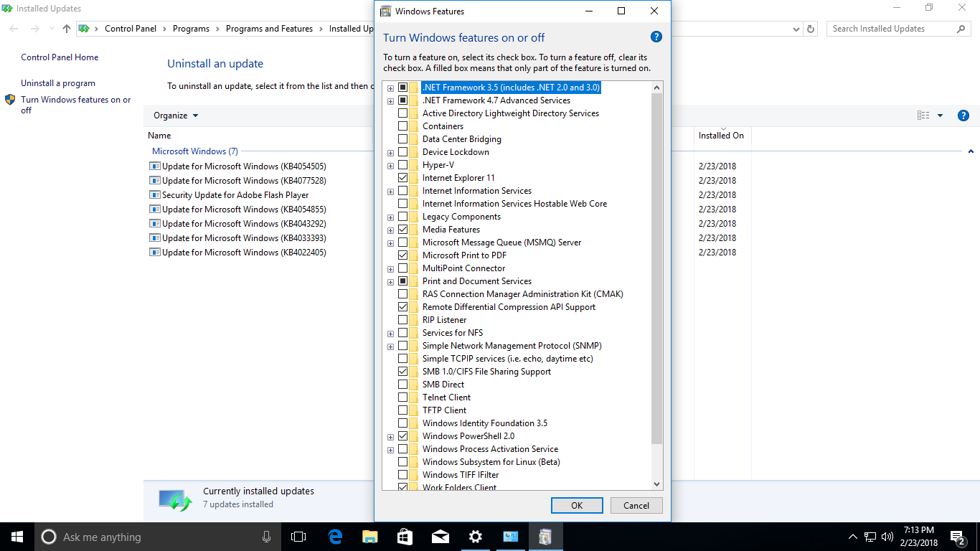Screen dimensions: 980x551
Task: Confirm Windows Features with OK
Action: pyautogui.click(x=577, y=505)
